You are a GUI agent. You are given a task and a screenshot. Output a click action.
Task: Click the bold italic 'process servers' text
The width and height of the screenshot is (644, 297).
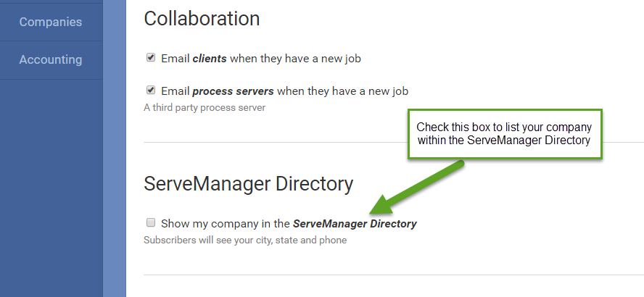233,91
